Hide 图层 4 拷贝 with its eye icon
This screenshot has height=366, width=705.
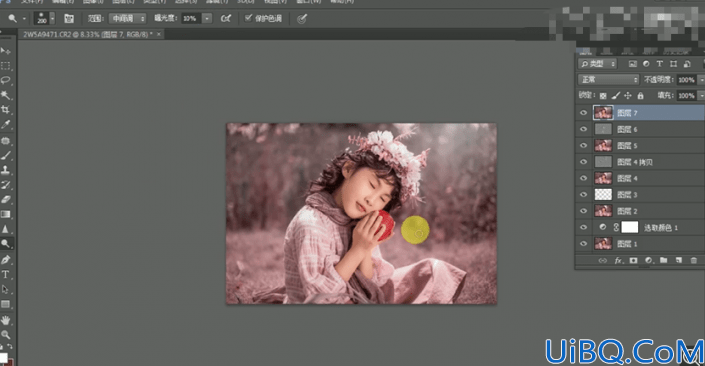click(584, 162)
